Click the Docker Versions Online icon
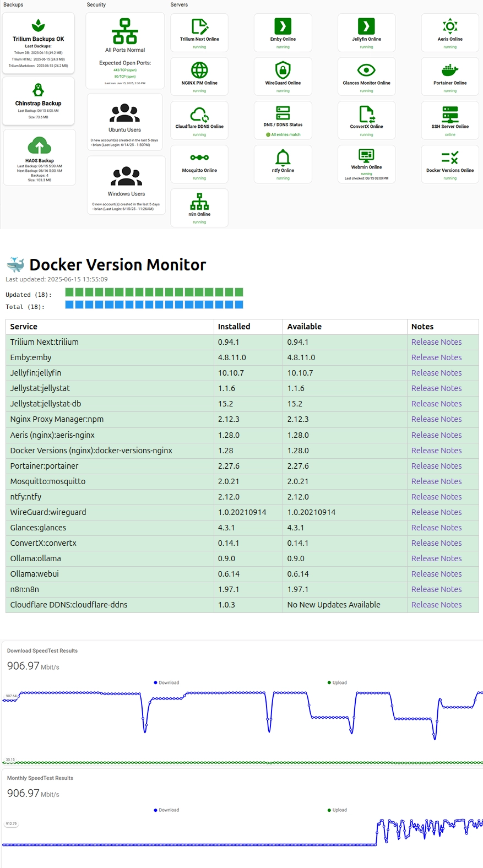This screenshot has height=868, width=483. pyautogui.click(x=450, y=158)
